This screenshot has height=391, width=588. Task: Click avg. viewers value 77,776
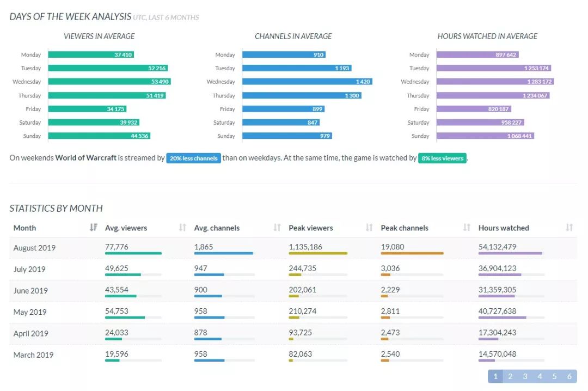(117, 247)
